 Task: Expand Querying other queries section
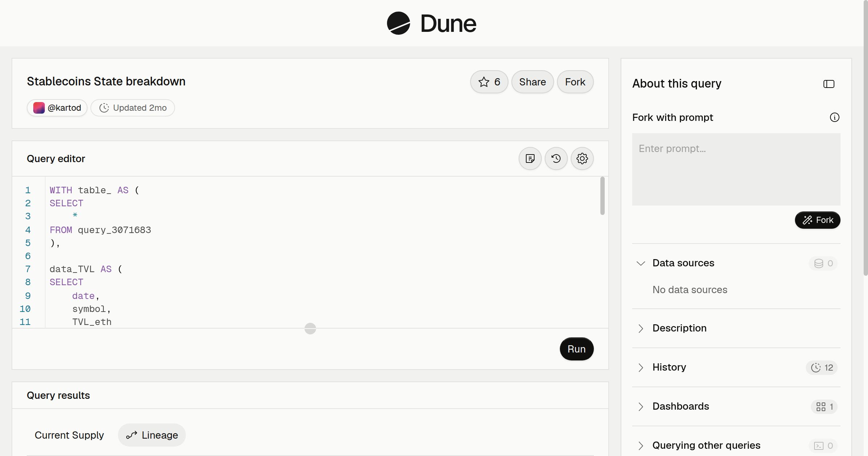coord(736,446)
